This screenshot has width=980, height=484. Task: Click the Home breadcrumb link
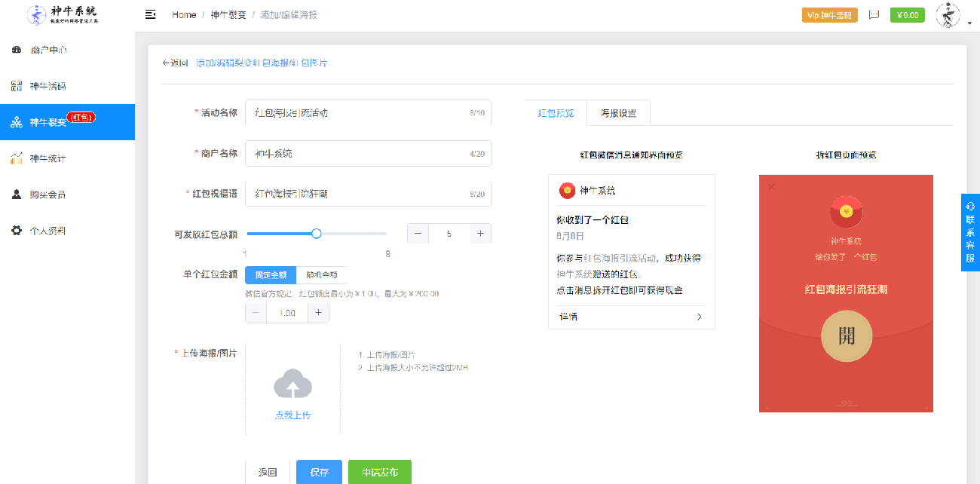pyautogui.click(x=184, y=15)
